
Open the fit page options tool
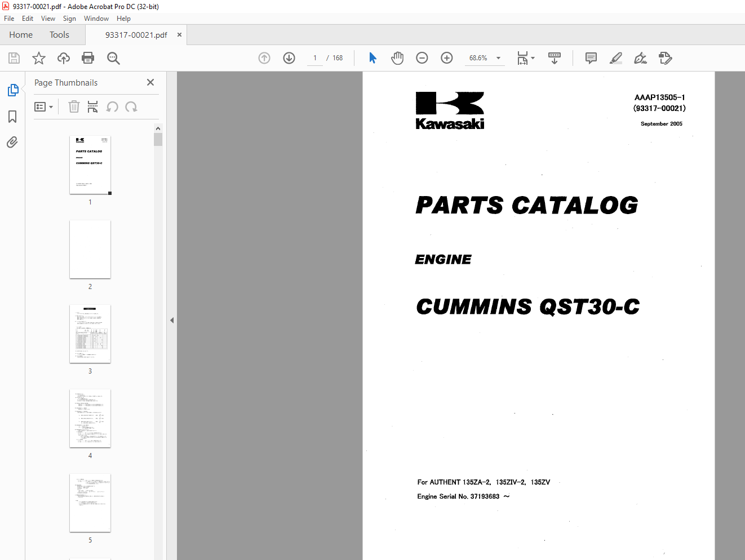pyautogui.click(x=526, y=58)
